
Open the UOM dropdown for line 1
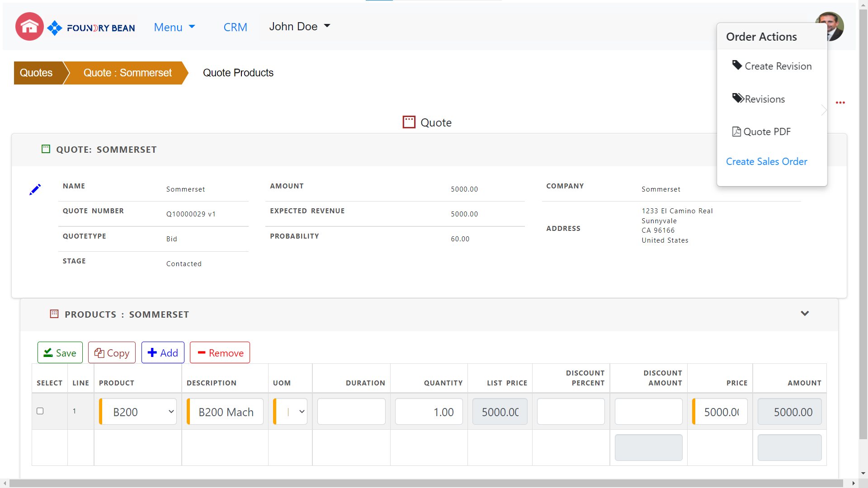(x=291, y=412)
